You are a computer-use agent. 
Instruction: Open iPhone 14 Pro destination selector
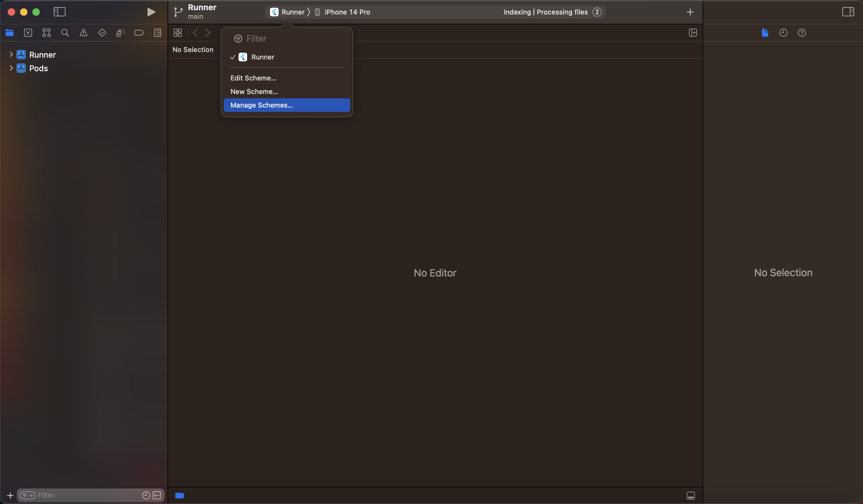342,12
